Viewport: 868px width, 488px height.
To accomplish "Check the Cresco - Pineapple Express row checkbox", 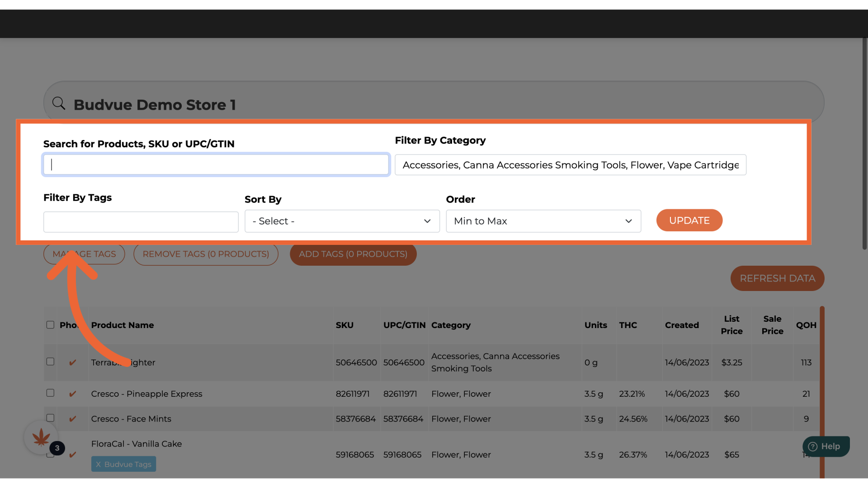I will [50, 393].
